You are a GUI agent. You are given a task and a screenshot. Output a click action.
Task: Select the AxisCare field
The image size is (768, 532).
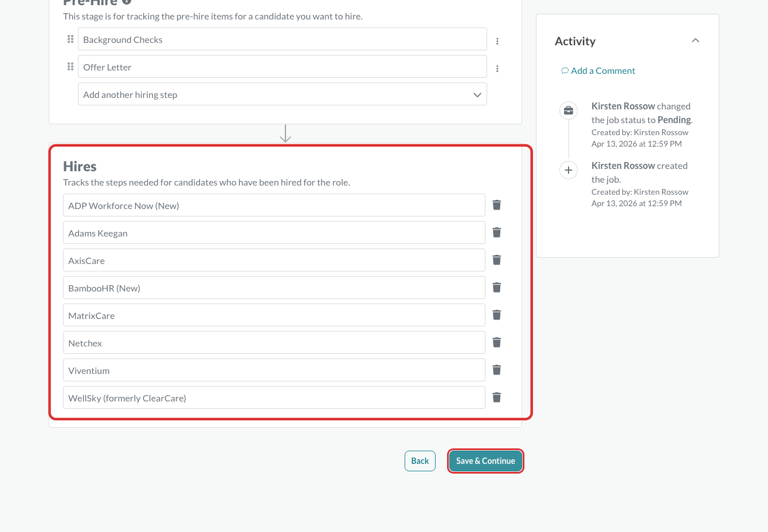point(274,261)
